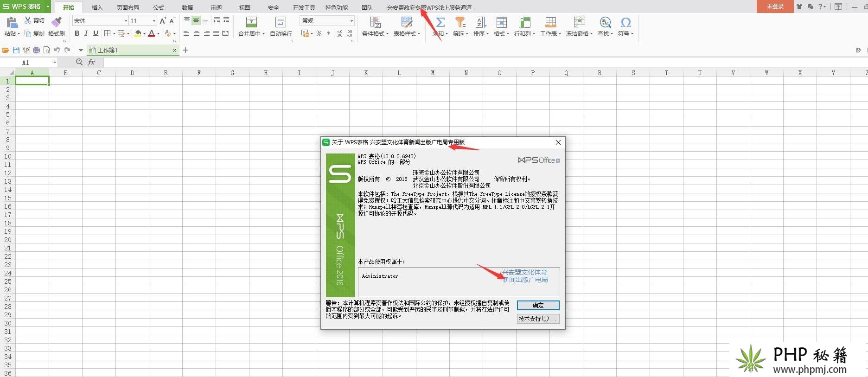This screenshot has width=868, height=377.
Task: Click the Cut (剪切) scissors icon
Action: coord(28,20)
